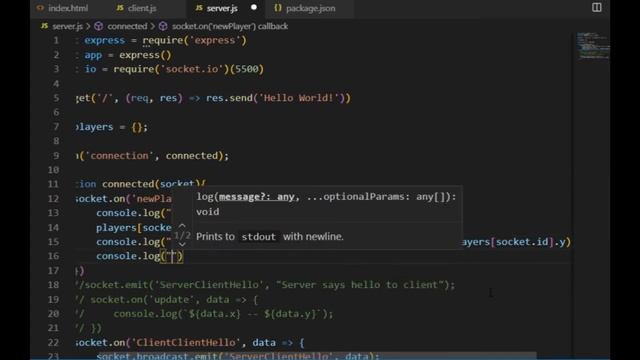Select the server.js tab
Image resolution: width=640 pixels, height=360 pixels.
[222, 8]
